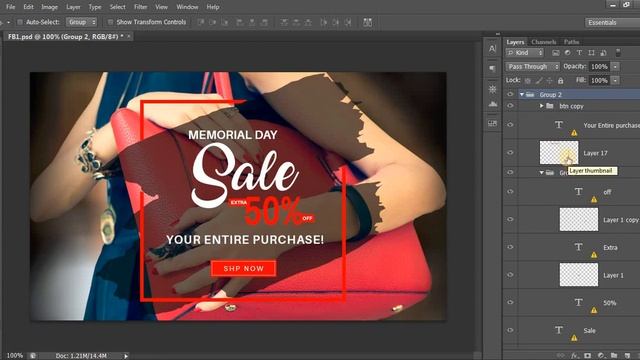Click Distribute top edges icon
The width and height of the screenshot is (640, 360).
pos(284,22)
